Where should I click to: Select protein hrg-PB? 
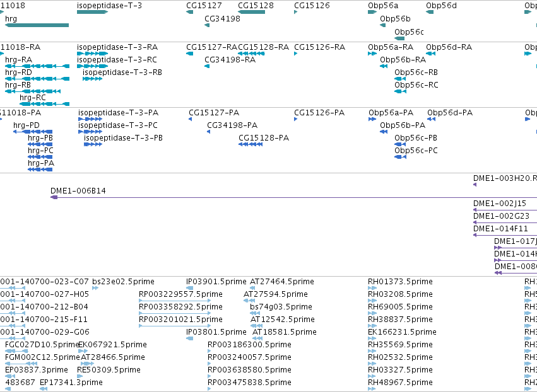pos(40,144)
